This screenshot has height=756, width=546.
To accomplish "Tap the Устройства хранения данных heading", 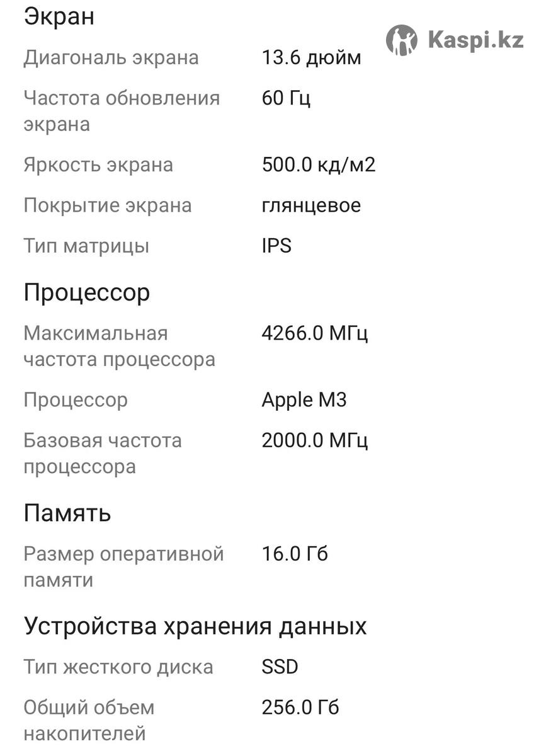I will tap(195, 626).
